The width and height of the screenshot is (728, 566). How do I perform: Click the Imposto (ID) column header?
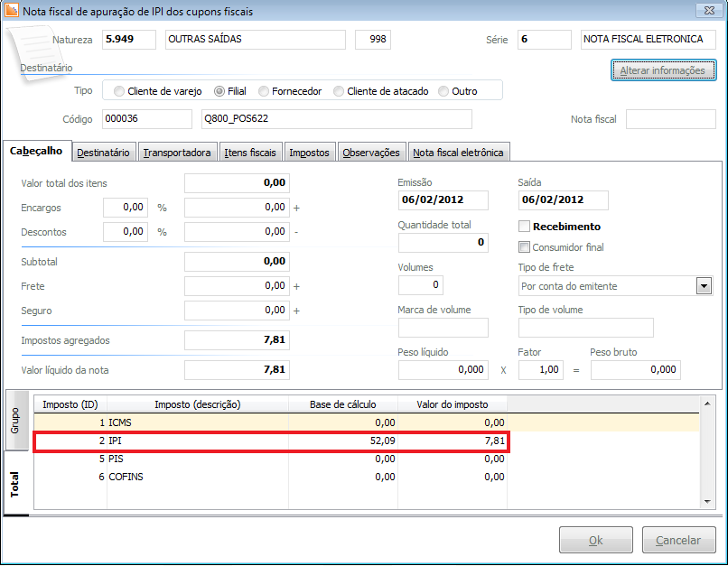tap(70, 404)
